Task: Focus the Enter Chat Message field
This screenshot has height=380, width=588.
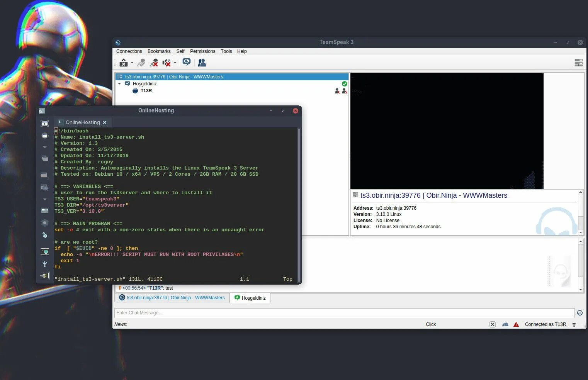Action: pyautogui.click(x=344, y=313)
